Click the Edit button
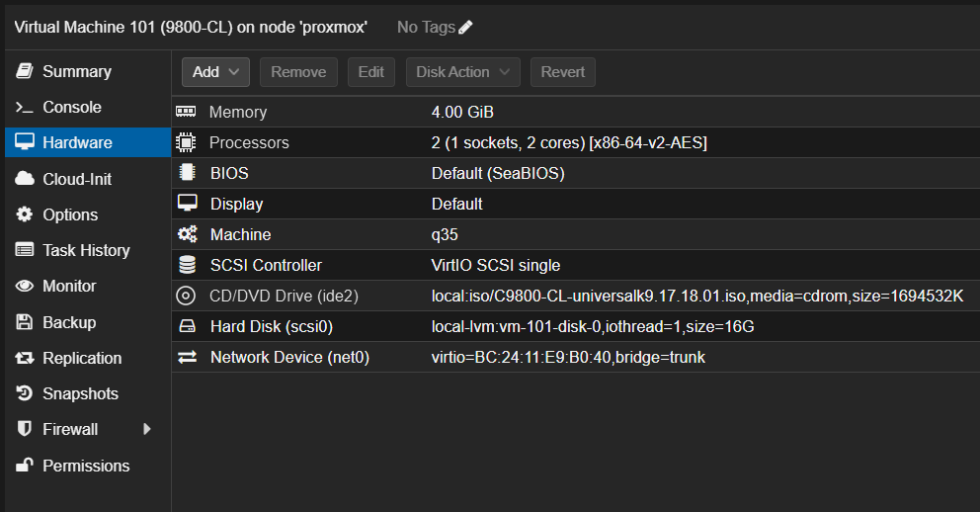The image size is (980, 512). (x=371, y=72)
